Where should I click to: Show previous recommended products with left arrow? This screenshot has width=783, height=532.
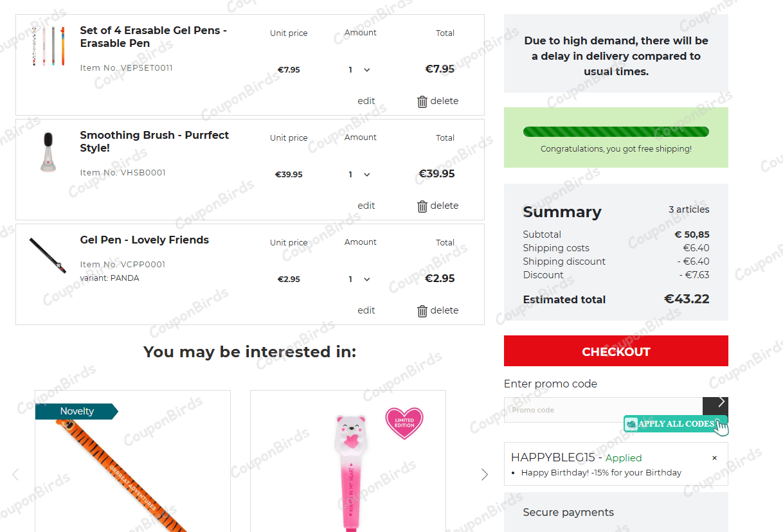(x=16, y=474)
